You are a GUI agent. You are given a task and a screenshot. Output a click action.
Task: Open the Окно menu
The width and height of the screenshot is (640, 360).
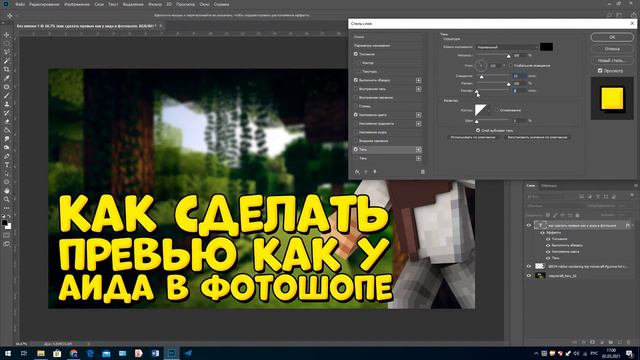204,4
